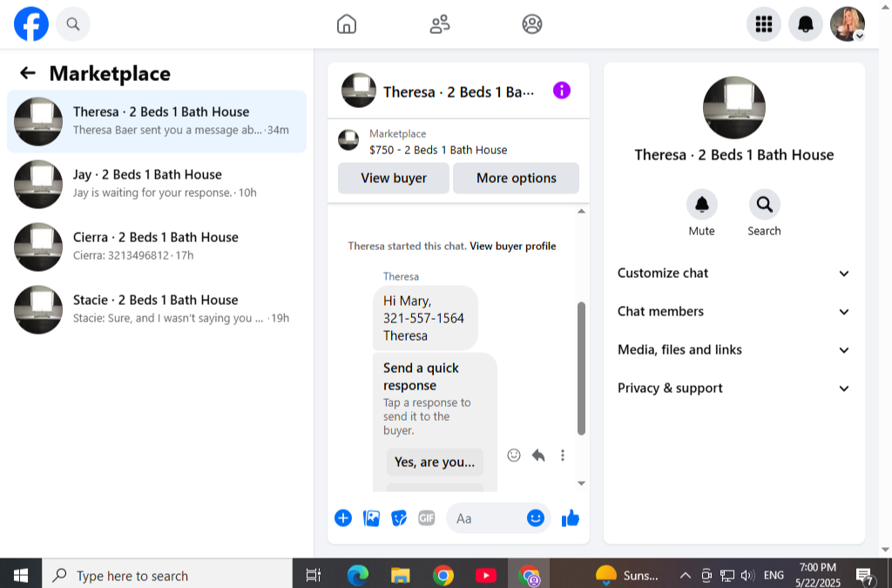Click the chat scrollbar up arrow

581,212
